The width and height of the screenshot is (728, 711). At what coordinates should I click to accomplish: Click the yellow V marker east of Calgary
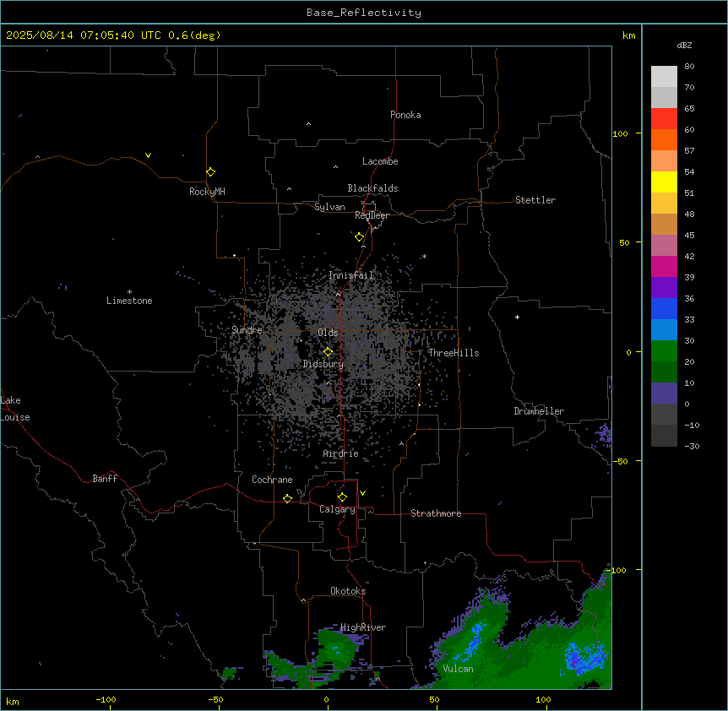362,493
